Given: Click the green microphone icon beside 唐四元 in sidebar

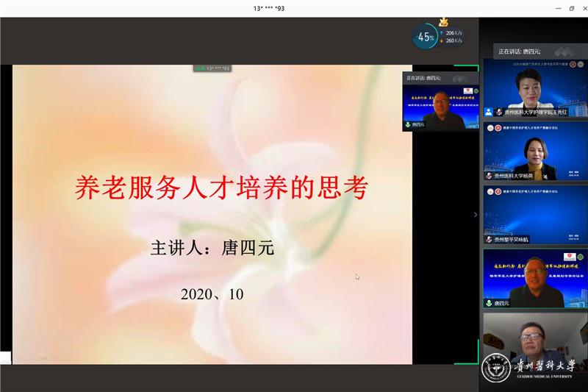Looking at the screenshot, I should click(488, 303).
